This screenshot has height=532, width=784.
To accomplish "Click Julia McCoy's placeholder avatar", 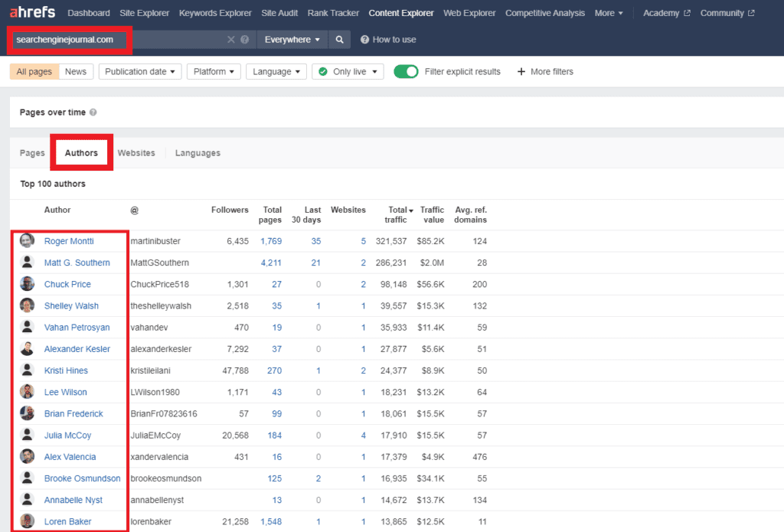I will (x=27, y=435).
